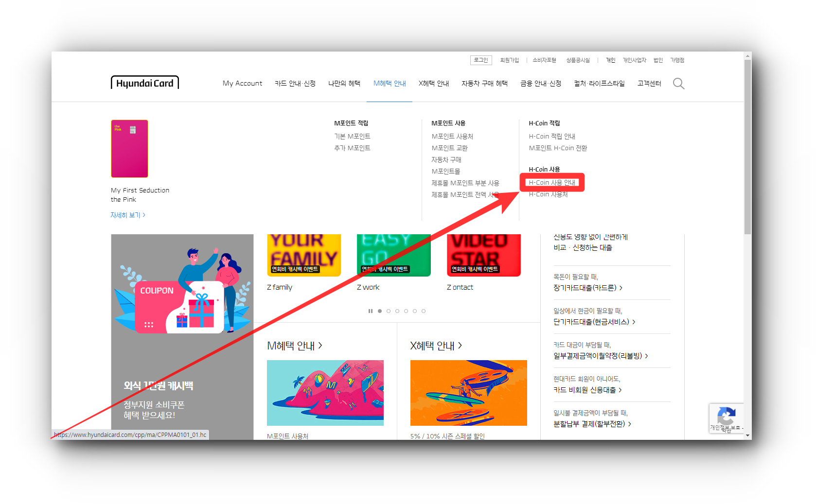Select H-Coin 사용처 submenu item
Viewport: 816px width, 504px height.
pyautogui.click(x=548, y=194)
